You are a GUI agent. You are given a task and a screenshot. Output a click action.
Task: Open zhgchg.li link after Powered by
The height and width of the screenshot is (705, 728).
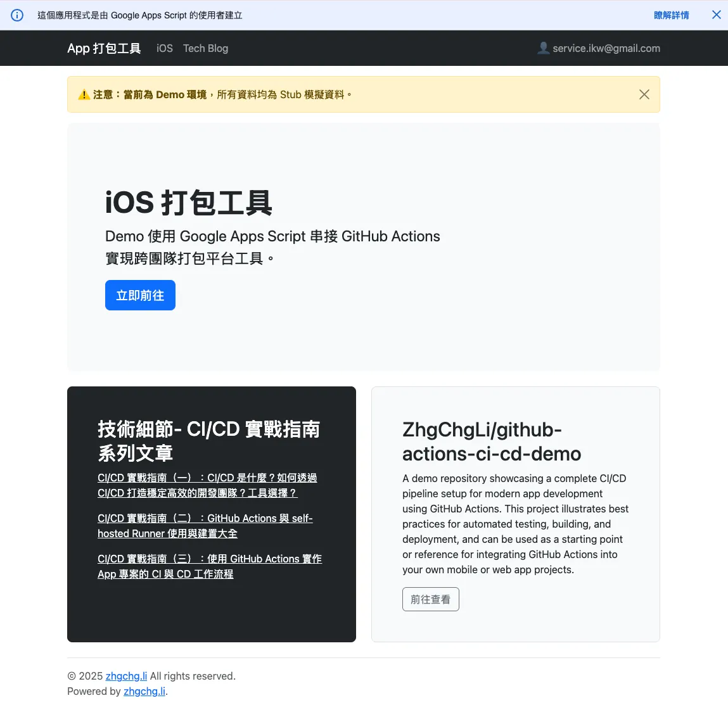click(x=144, y=691)
